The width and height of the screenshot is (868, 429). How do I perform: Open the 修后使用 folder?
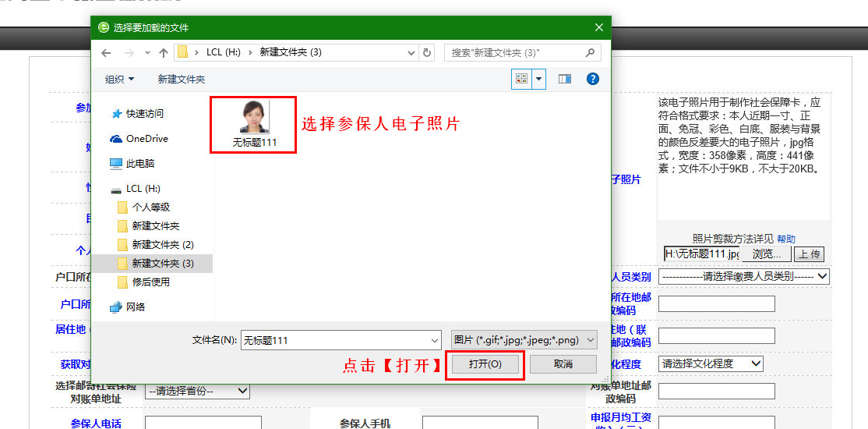point(150,282)
